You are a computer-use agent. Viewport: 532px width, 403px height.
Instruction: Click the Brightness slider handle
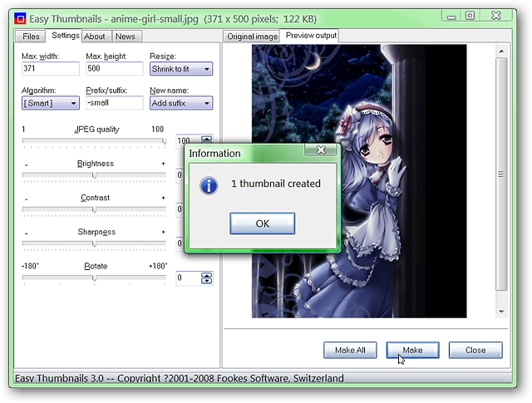pos(94,175)
